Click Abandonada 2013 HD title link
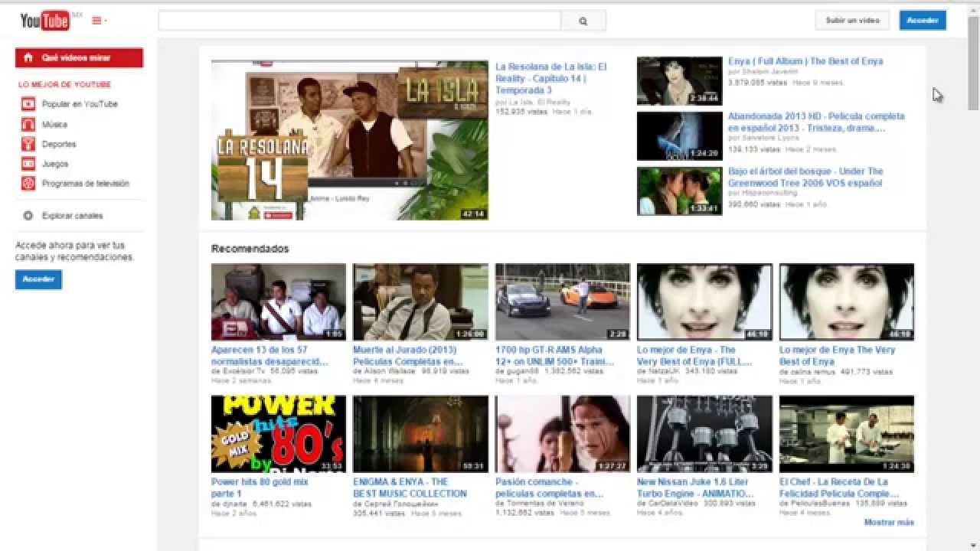This screenshot has height=551, width=980. pyautogui.click(x=816, y=122)
